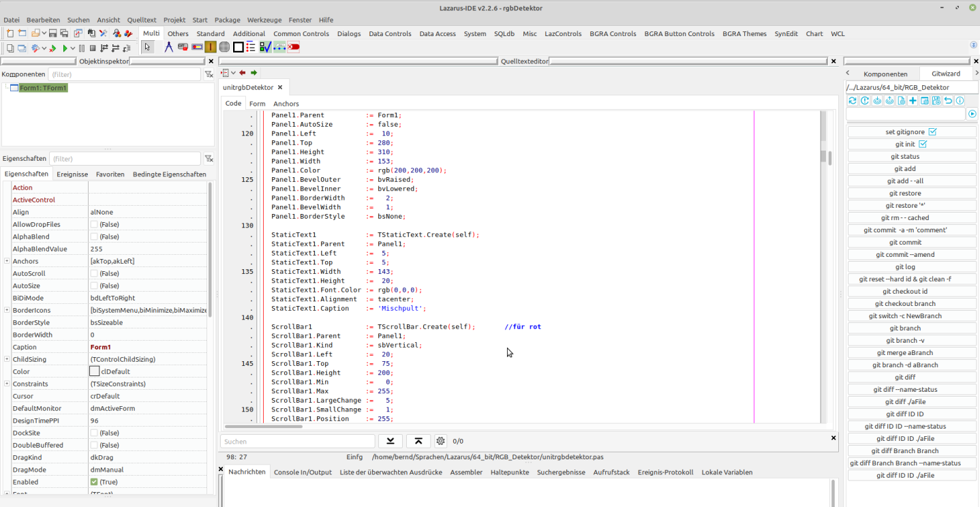Select the red X pill component icon

pyautogui.click(x=294, y=47)
